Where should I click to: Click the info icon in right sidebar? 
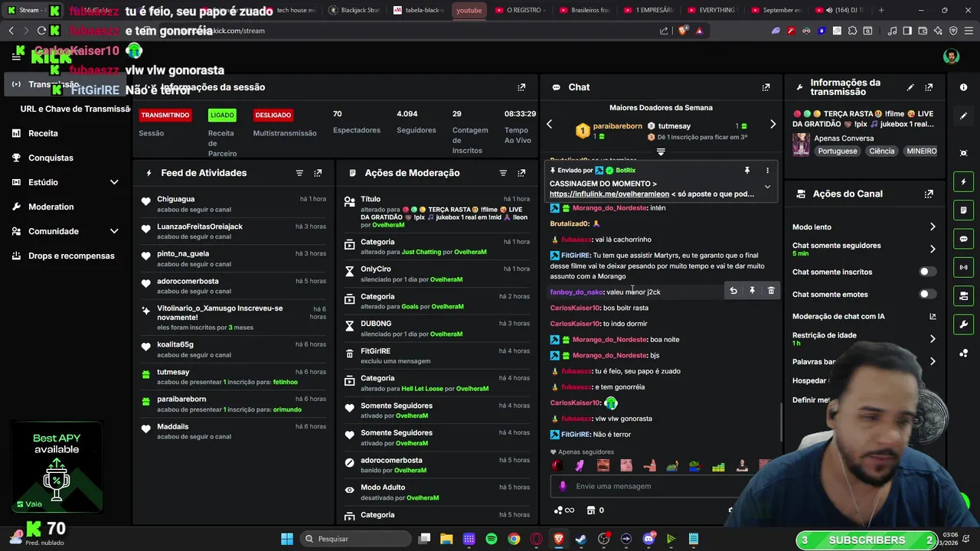(964, 87)
